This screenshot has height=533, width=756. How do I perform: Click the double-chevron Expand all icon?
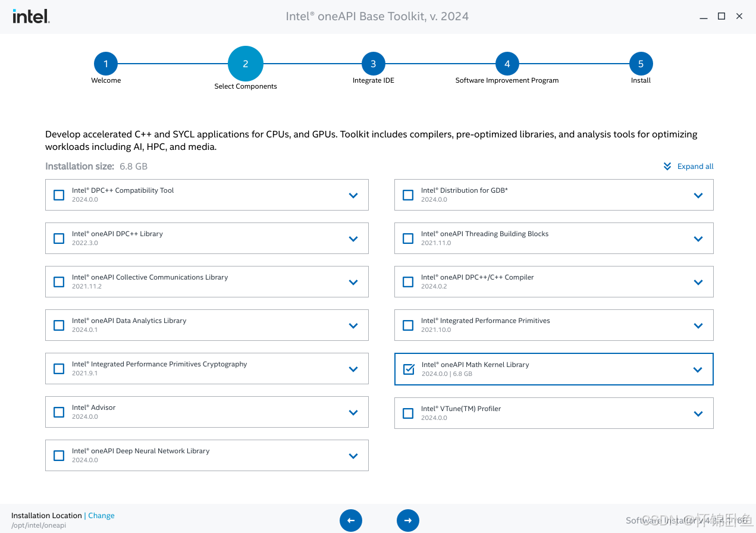[667, 167]
